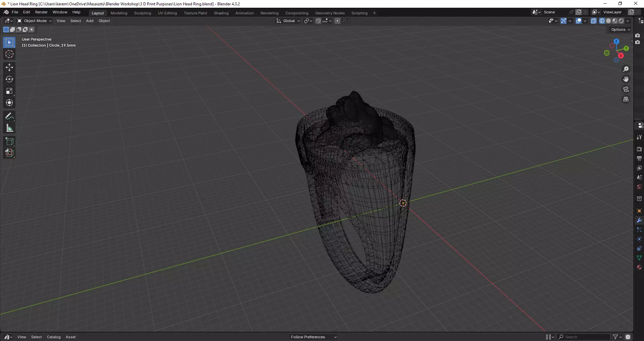Switch to Solid viewport shading

(608, 21)
